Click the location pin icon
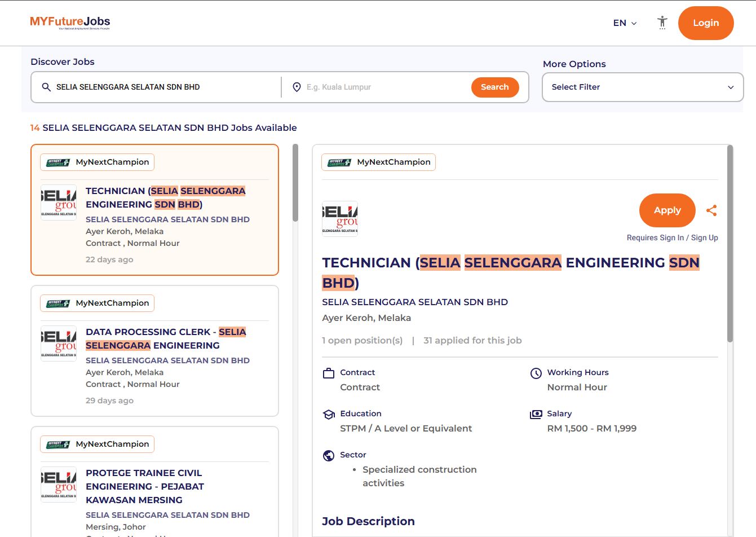 (297, 87)
